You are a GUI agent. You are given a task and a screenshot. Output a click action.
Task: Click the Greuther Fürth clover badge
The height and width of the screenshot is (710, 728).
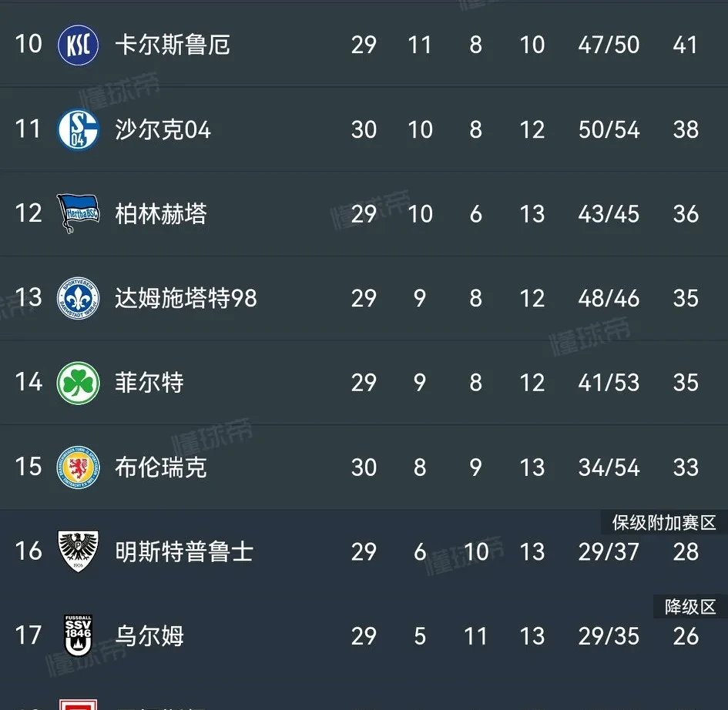click(x=77, y=383)
